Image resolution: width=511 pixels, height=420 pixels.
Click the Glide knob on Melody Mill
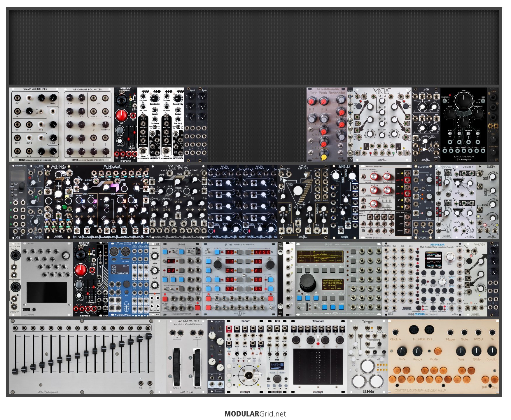pos(476,351)
